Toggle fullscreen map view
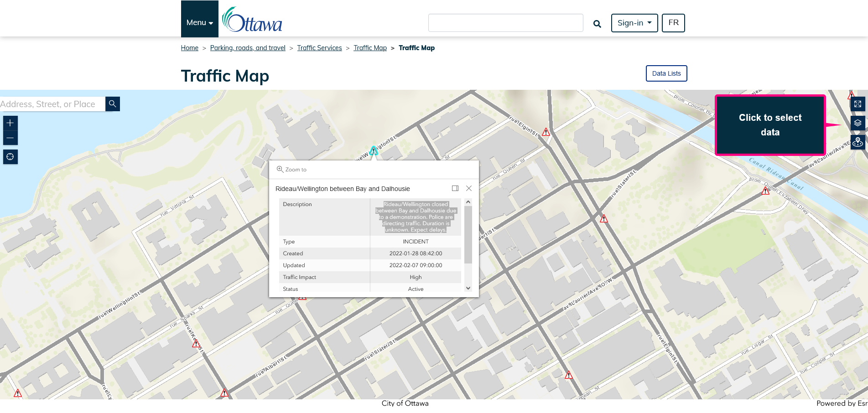Image resolution: width=868 pixels, height=413 pixels. [x=858, y=104]
